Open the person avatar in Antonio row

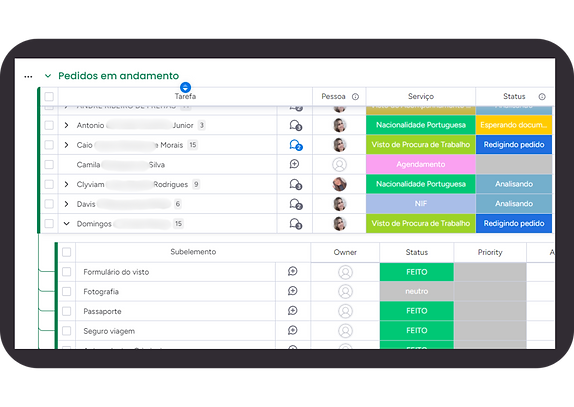(340, 125)
